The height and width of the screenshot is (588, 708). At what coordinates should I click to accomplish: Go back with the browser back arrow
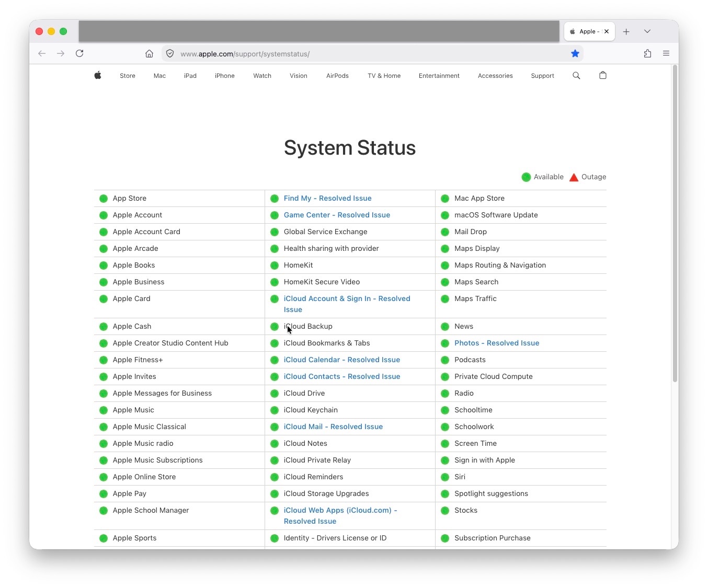click(42, 53)
